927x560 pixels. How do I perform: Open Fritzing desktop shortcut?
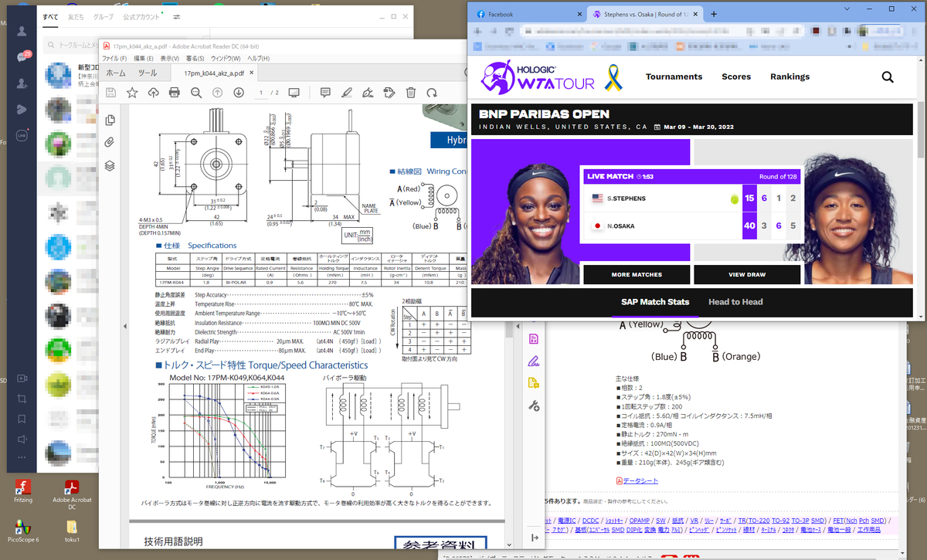click(x=23, y=491)
